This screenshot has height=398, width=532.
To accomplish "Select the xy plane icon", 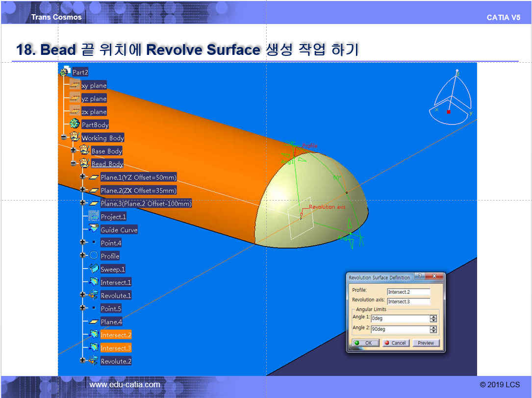I will coord(75,85).
